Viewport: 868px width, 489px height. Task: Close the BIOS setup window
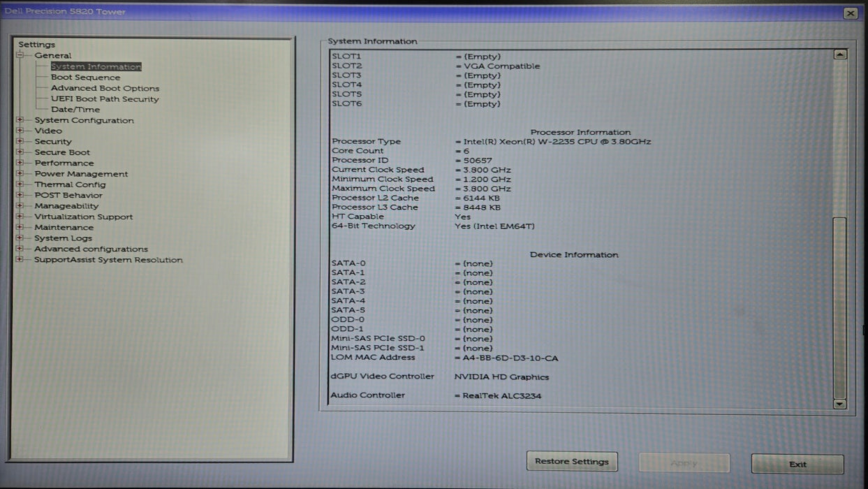point(850,13)
